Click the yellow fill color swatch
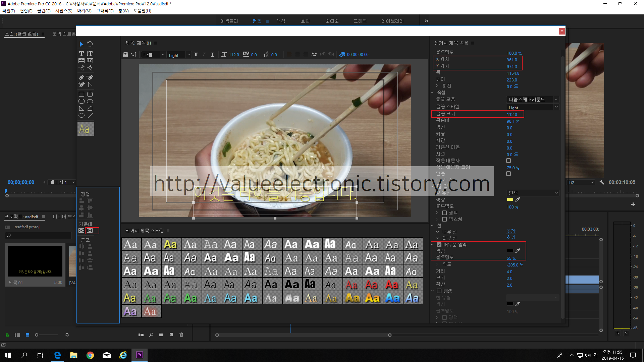The image size is (644, 362). pyautogui.click(x=510, y=199)
